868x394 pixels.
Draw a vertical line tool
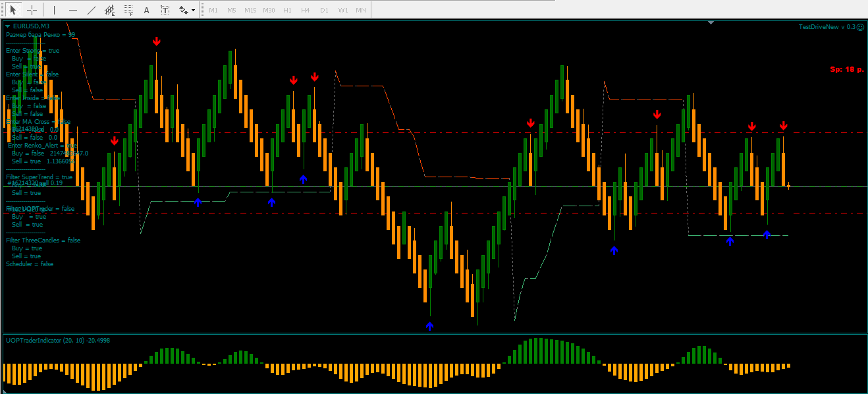54,10
